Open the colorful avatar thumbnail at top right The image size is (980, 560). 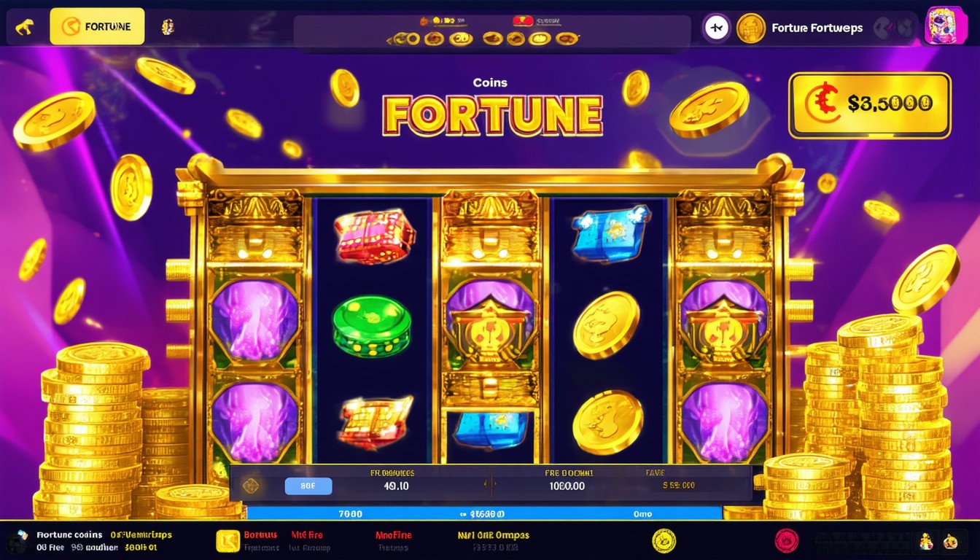pos(946,26)
